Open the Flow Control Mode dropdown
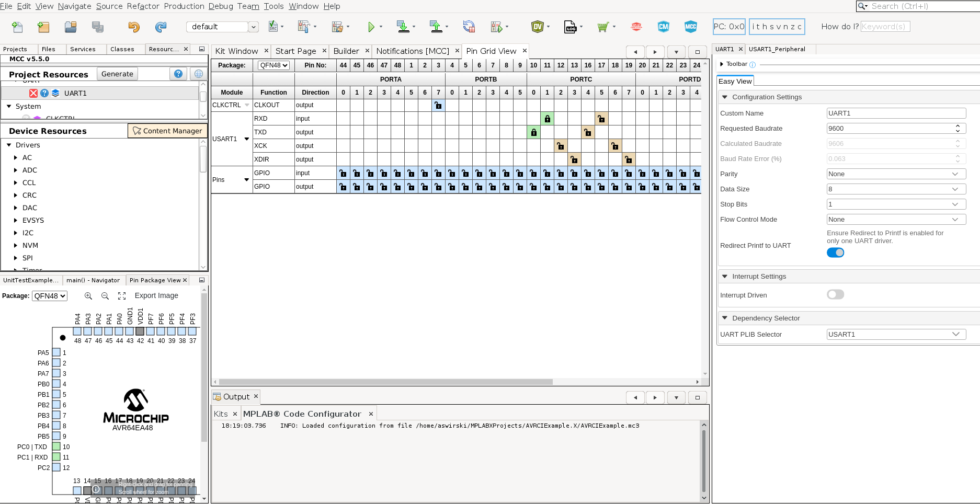Image resolution: width=980 pixels, height=504 pixels. click(896, 220)
